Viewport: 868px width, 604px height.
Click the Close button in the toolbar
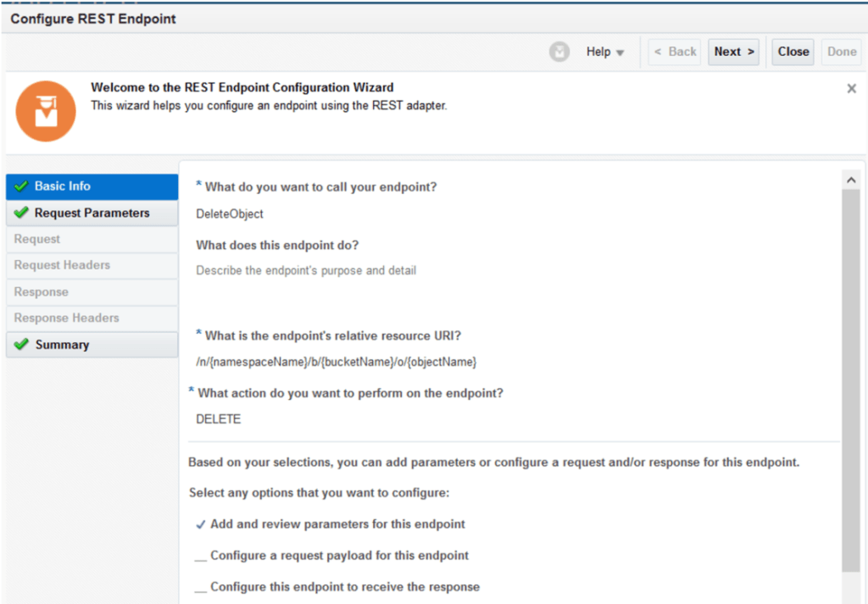coord(793,52)
